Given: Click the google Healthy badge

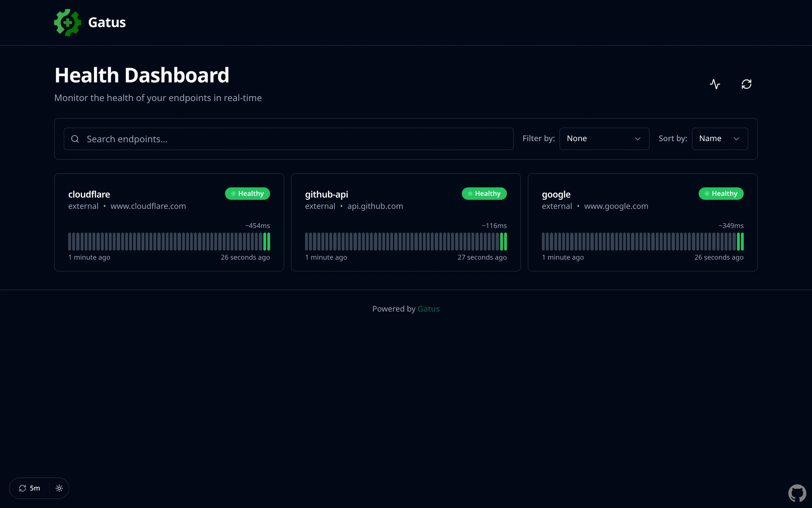Looking at the screenshot, I should 721,194.
